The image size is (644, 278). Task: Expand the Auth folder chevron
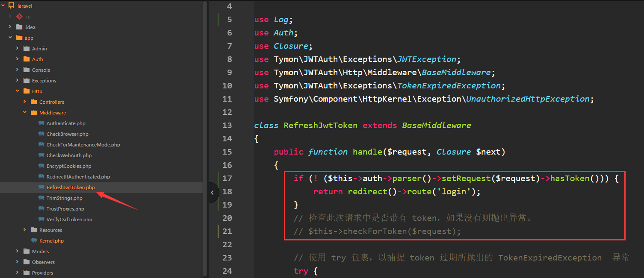point(18,59)
